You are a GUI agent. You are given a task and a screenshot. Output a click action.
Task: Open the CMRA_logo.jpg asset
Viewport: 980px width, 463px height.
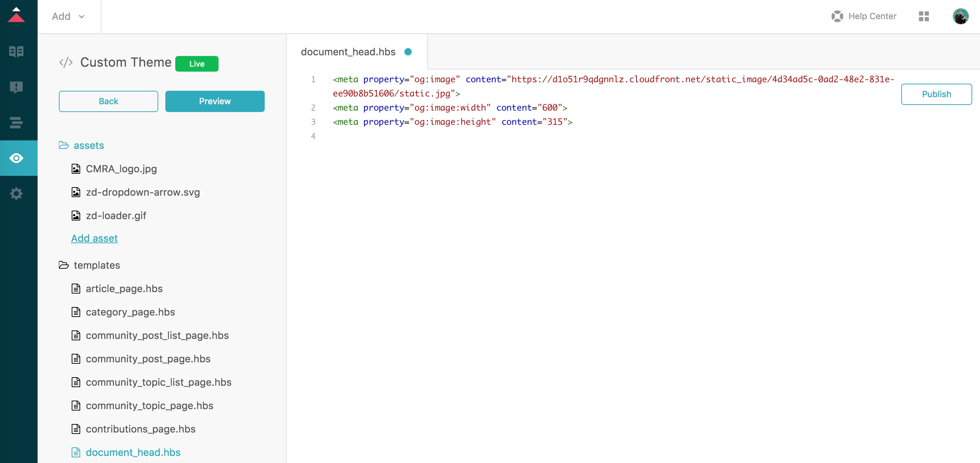click(x=121, y=169)
